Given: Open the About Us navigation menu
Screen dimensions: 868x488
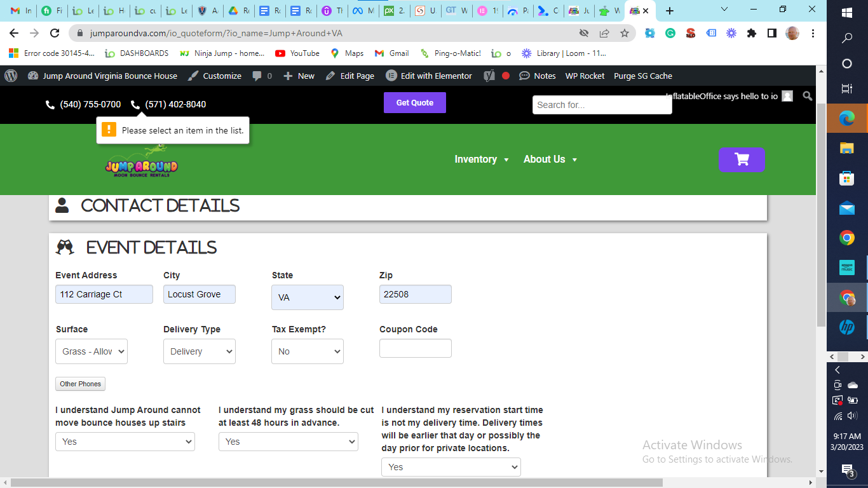Looking at the screenshot, I should pyautogui.click(x=550, y=159).
